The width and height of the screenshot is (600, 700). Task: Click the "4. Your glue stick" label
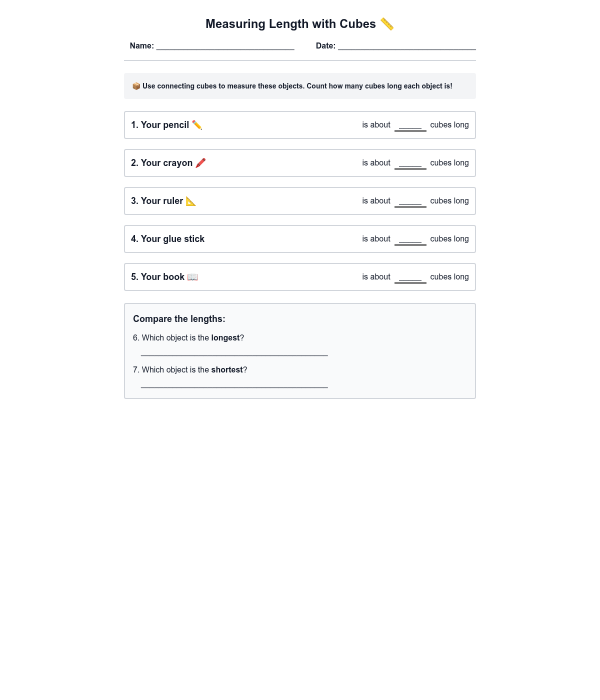click(x=167, y=239)
